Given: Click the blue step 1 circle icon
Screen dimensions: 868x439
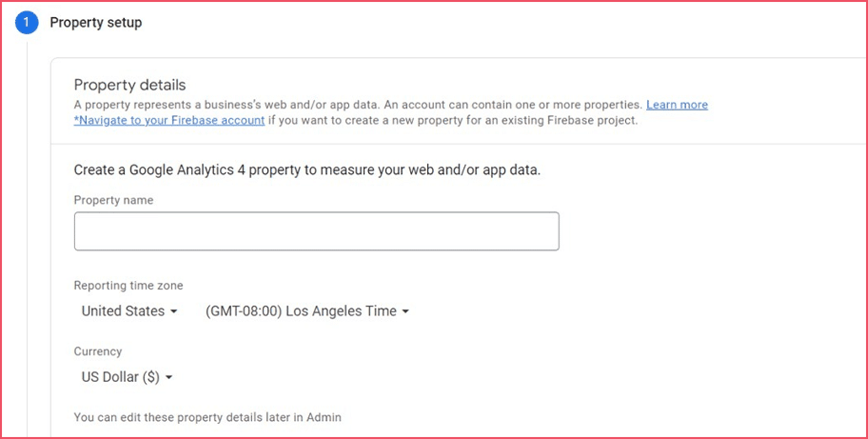Looking at the screenshot, I should (26, 24).
